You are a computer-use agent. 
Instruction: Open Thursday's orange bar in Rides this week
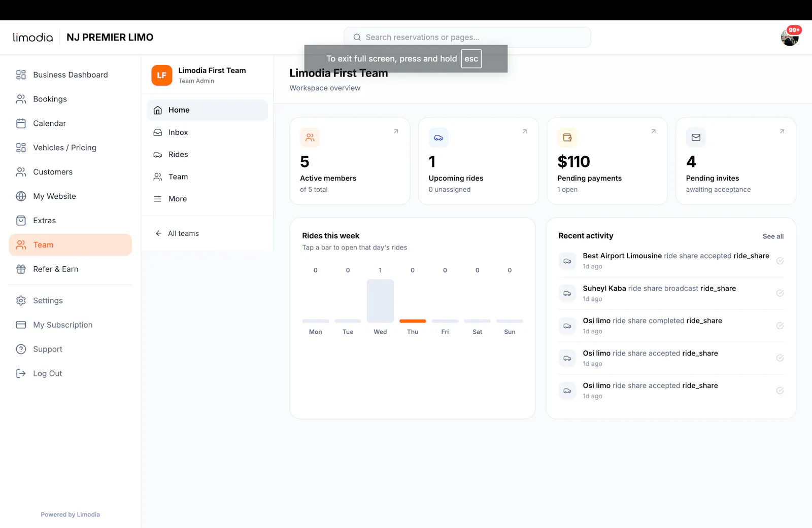coord(413,321)
